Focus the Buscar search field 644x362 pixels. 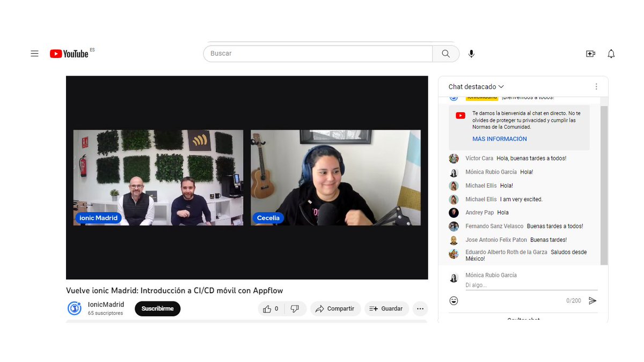coord(318,54)
